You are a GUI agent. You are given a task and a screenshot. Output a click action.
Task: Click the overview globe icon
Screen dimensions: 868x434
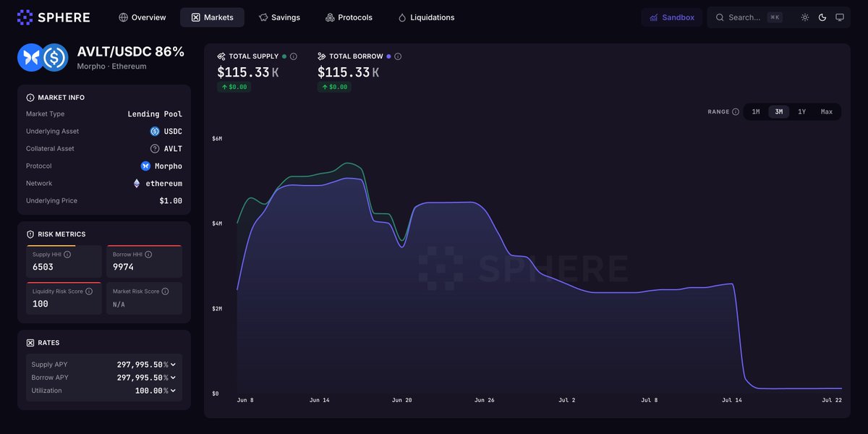coord(123,17)
